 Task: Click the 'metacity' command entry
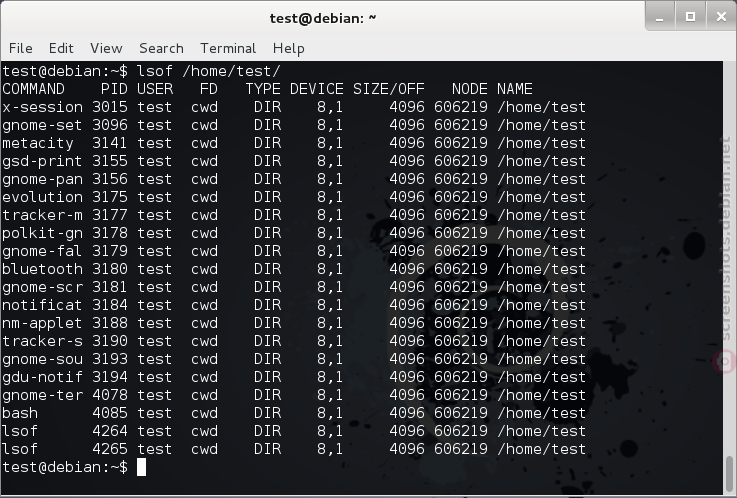click(x=38, y=143)
